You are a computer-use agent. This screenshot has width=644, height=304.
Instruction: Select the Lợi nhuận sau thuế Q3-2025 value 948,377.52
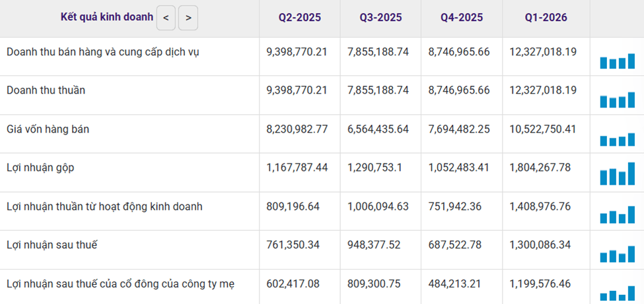tap(374, 245)
